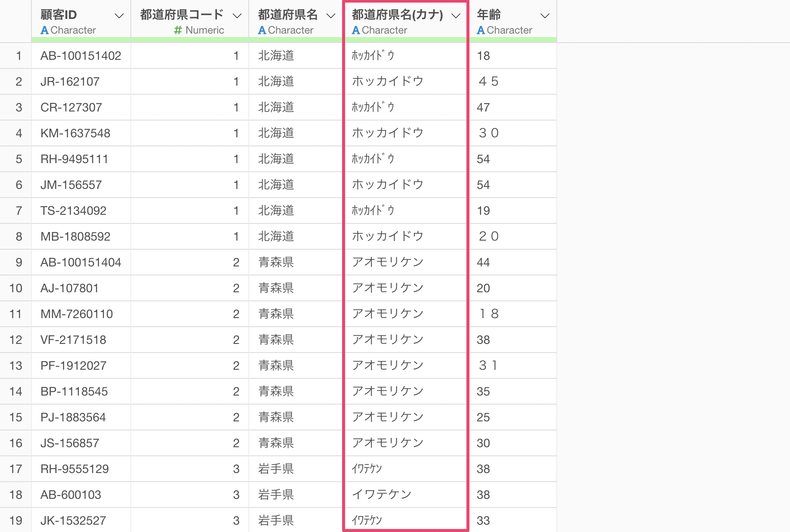
Task: Click 青森県 in the AJ-107801 row
Action: [x=276, y=288]
